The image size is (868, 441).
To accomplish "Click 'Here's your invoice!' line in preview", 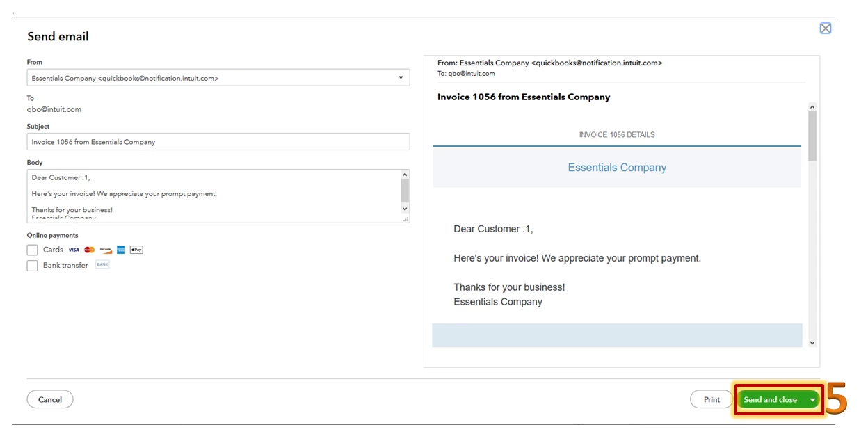I will pos(577,258).
